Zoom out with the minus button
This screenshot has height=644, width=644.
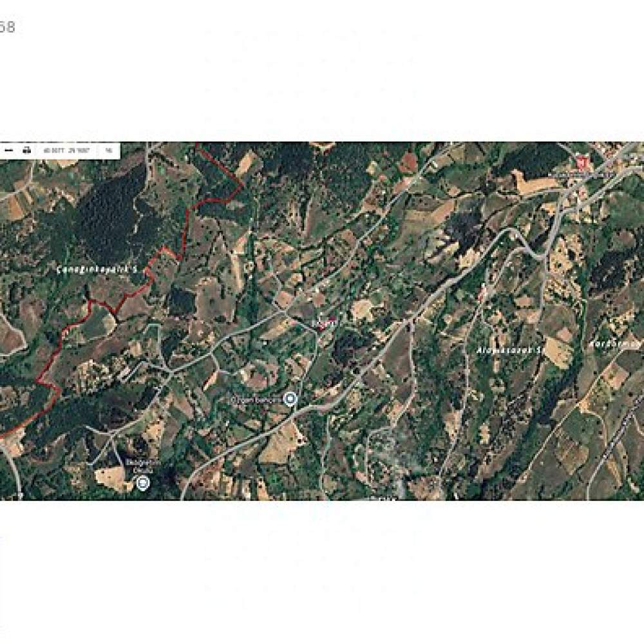(x=9, y=150)
